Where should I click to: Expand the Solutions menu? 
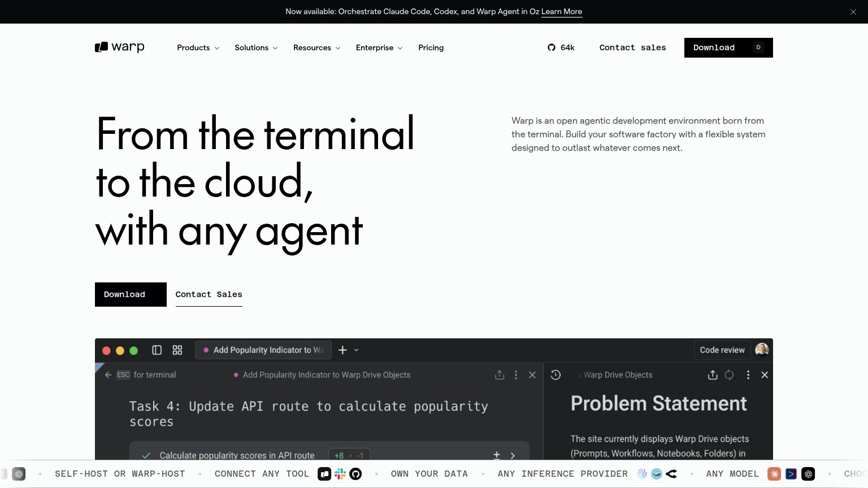(x=256, y=47)
